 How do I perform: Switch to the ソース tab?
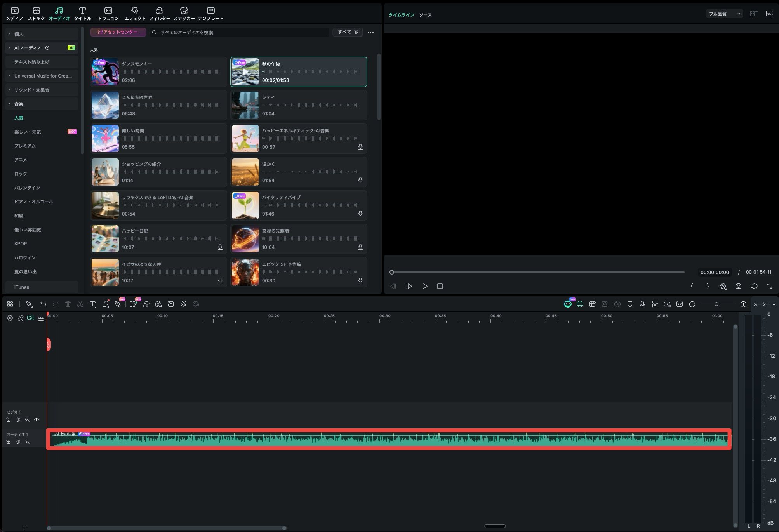425,15
